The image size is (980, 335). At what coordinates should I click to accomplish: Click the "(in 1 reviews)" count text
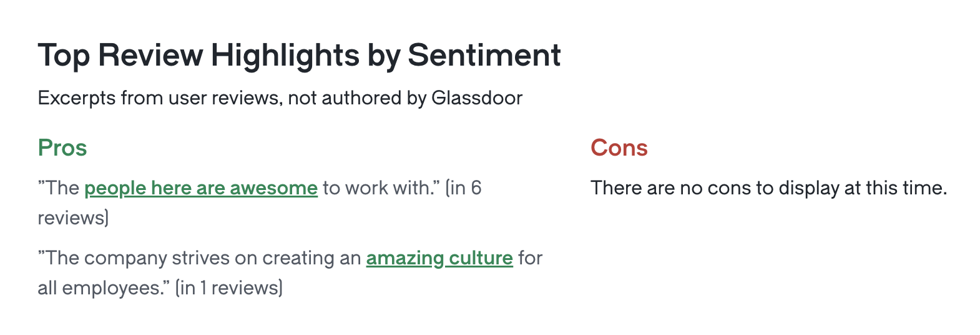tap(229, 288)
